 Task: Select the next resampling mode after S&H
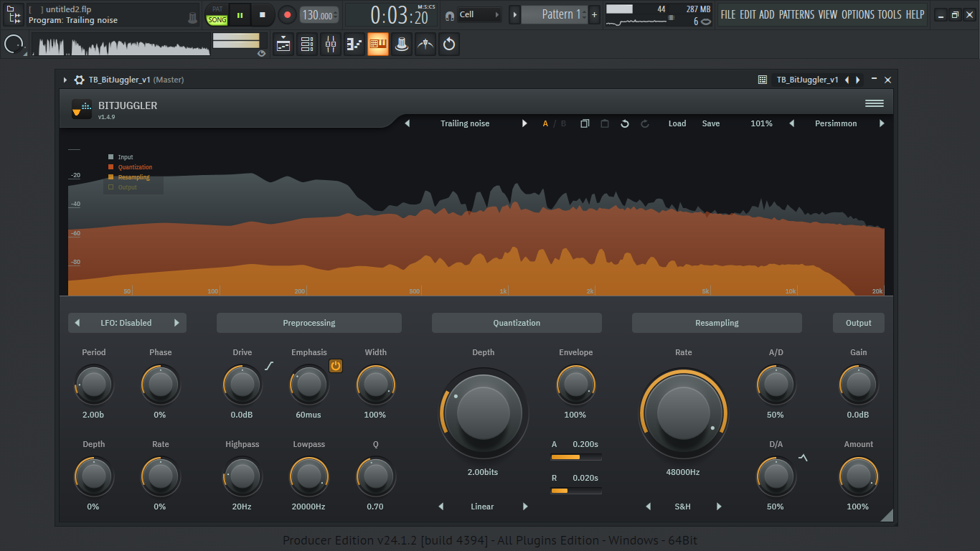pos(719,507)
